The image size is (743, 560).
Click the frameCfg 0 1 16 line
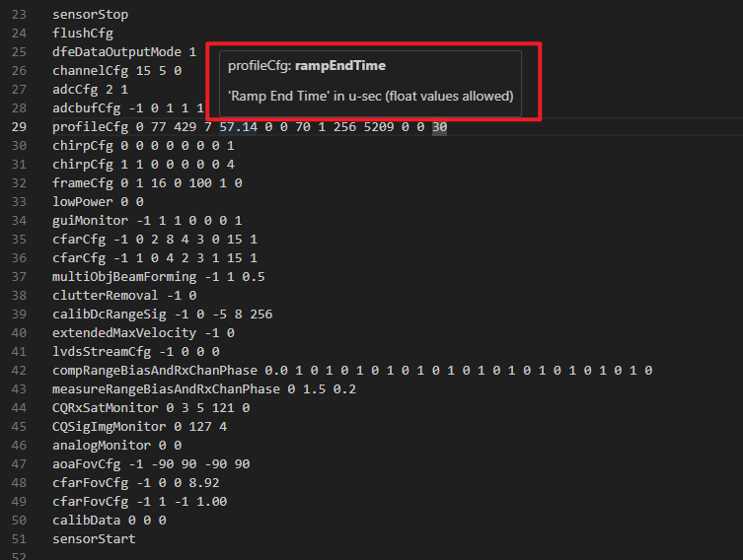[x=147, y=183]
